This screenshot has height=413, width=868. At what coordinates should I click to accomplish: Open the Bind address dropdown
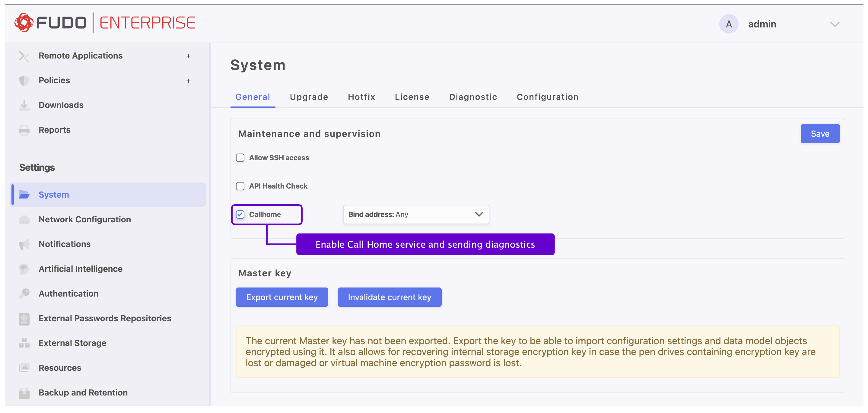pyautogui.click(x=416, y=214)
